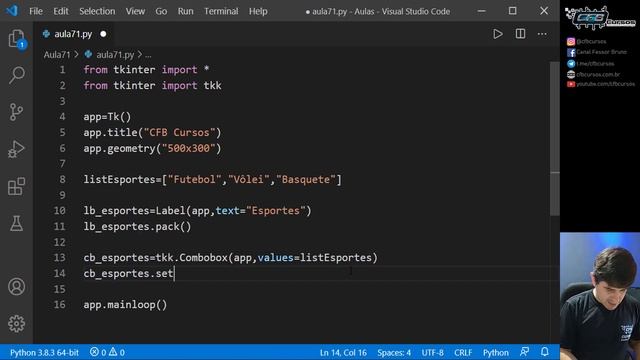Click on "CFB Cursos" string in code

179,133
